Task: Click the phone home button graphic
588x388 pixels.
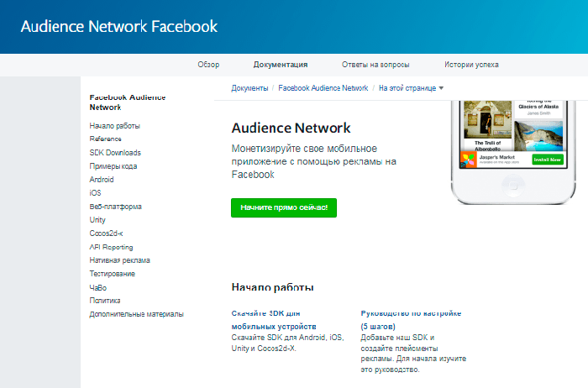Action: (x=513, y=186)
